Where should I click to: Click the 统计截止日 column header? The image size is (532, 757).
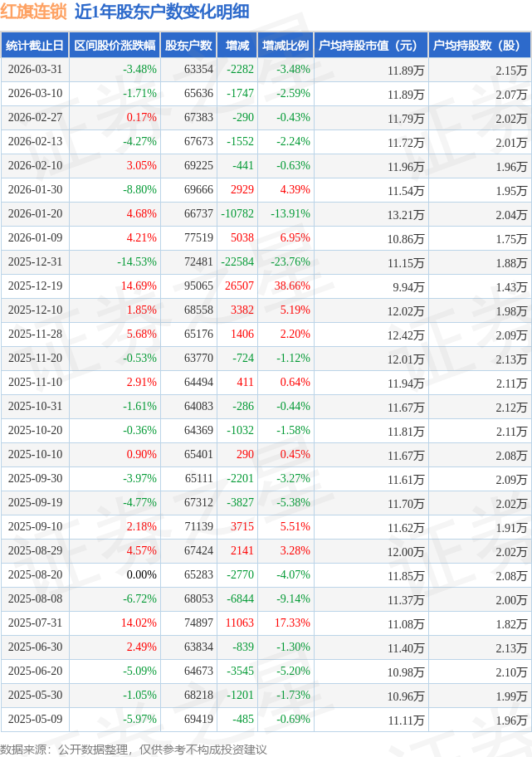coord(35,46)
